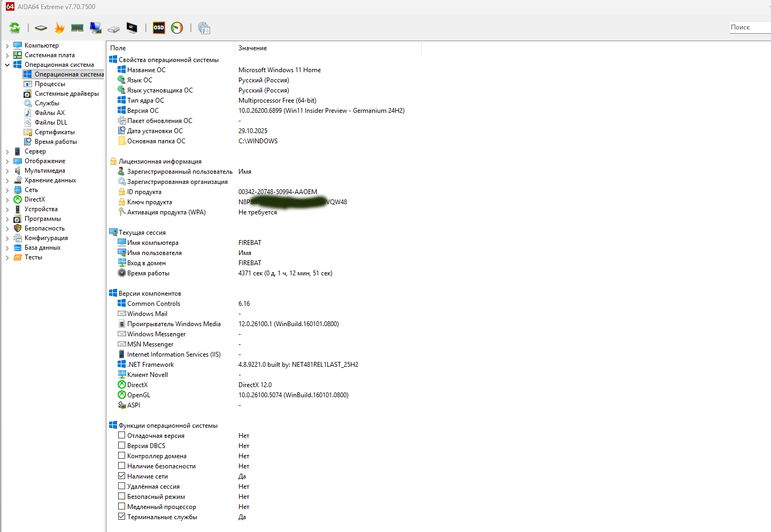The image size is (771, 532).
Task: Click the green Refresh toolbar icon
Action: point(15,28)
